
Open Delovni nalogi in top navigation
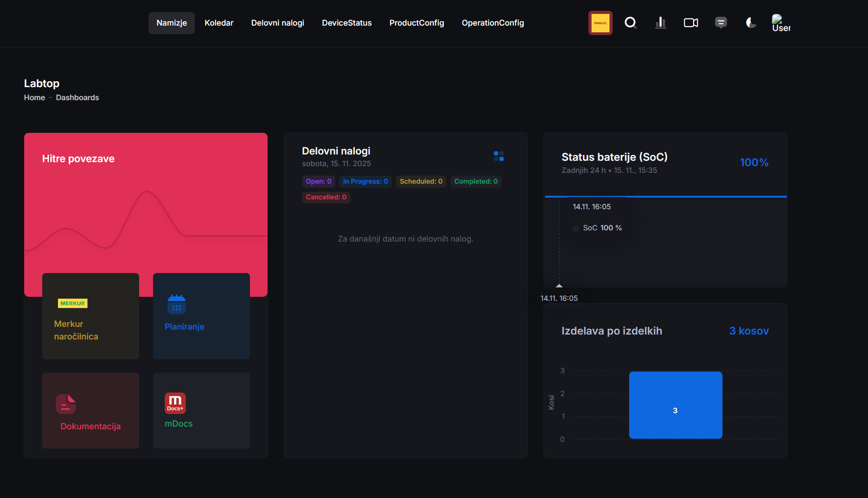click(277, 23)
